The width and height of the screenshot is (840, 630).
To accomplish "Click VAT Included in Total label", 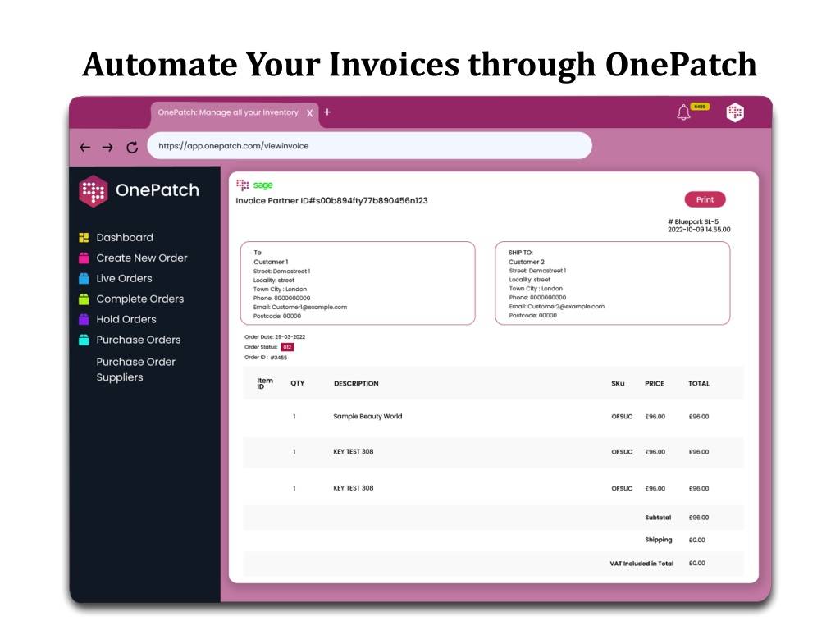I will (x=641, y=564).
